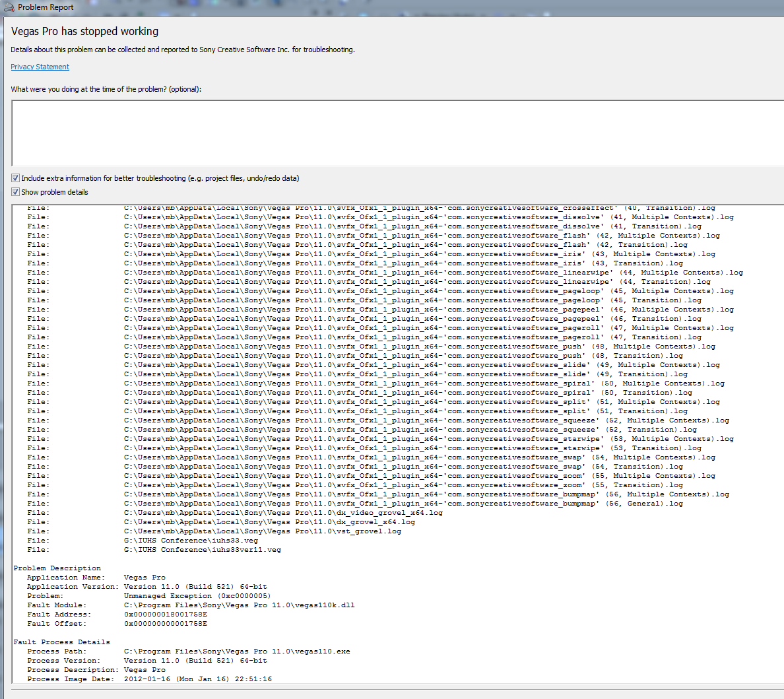Click the pagepeel (46, Multiple Contexts).log line

[x=381, y=310]
